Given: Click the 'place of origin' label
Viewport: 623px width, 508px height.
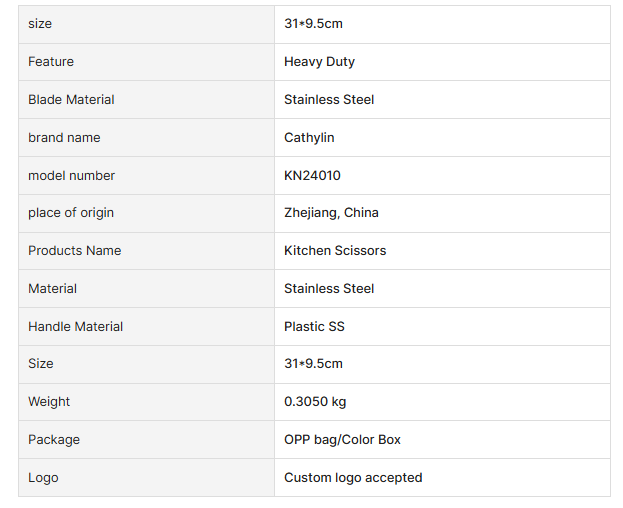Looking at the screenshot, I should pyautogui.click(x=71, y=213).
